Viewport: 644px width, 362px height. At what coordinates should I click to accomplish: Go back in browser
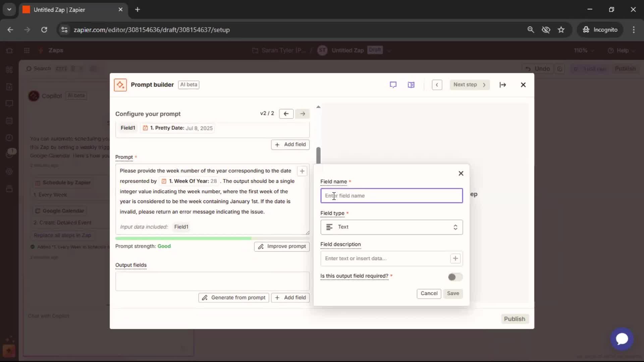(10, 30)
